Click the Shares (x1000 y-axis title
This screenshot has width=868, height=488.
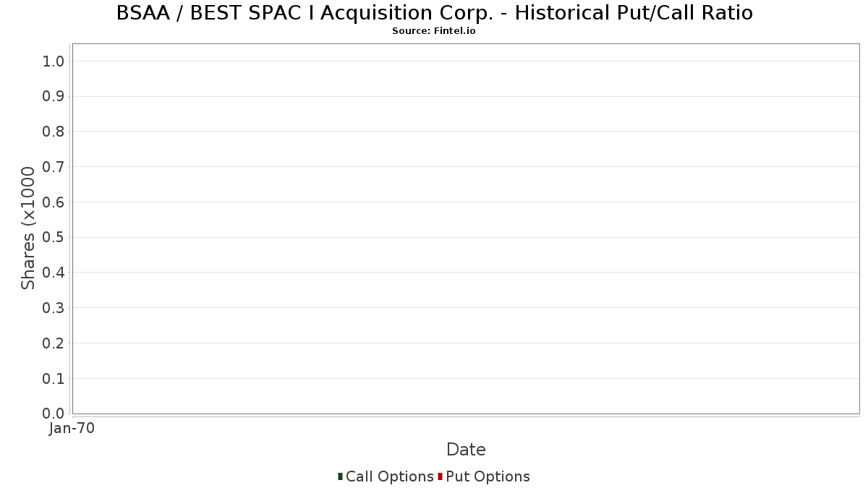pyautogui.click(x=28, y=228)
